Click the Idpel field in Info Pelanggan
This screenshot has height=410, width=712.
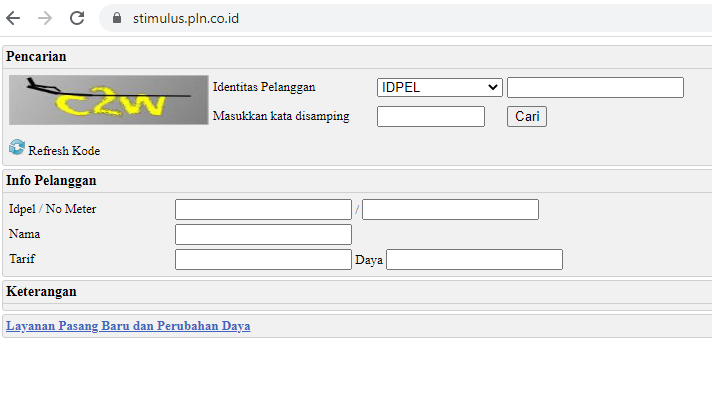[x=263, y=209]
